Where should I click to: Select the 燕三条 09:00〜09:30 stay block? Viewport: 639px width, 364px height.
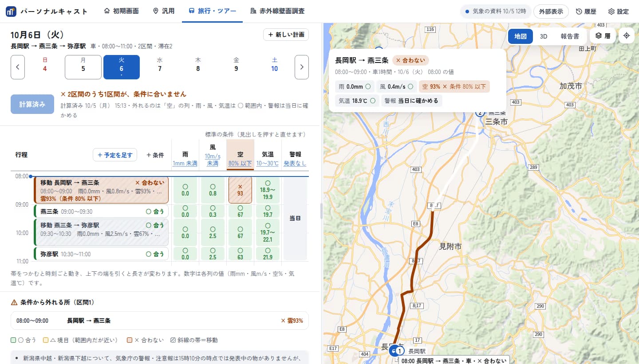[x=101, y=211]
